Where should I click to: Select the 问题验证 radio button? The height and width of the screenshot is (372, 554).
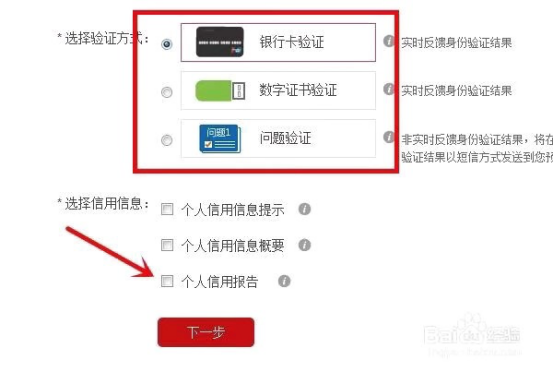166,140
